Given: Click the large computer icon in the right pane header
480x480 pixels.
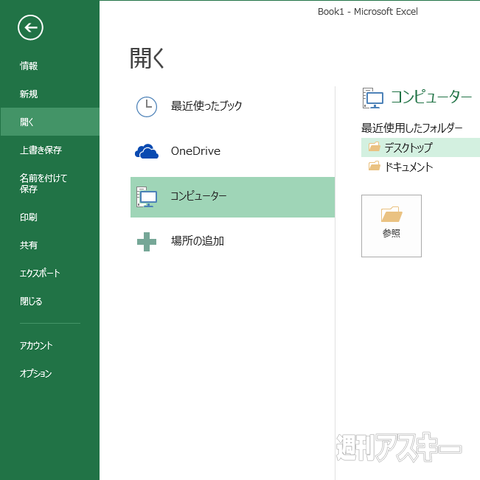Looking at the screenshot, I should pyautogui.click(x=373, y=98).
